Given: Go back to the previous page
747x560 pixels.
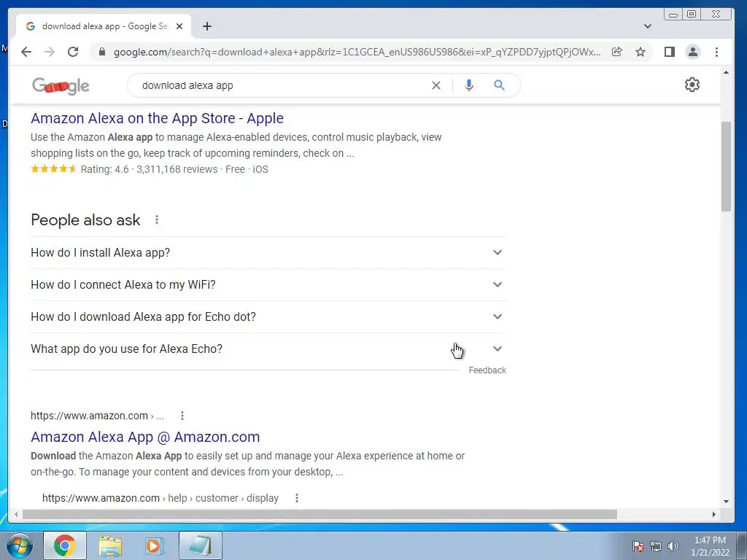Looking at the screenshot, I should click(26, 52).
